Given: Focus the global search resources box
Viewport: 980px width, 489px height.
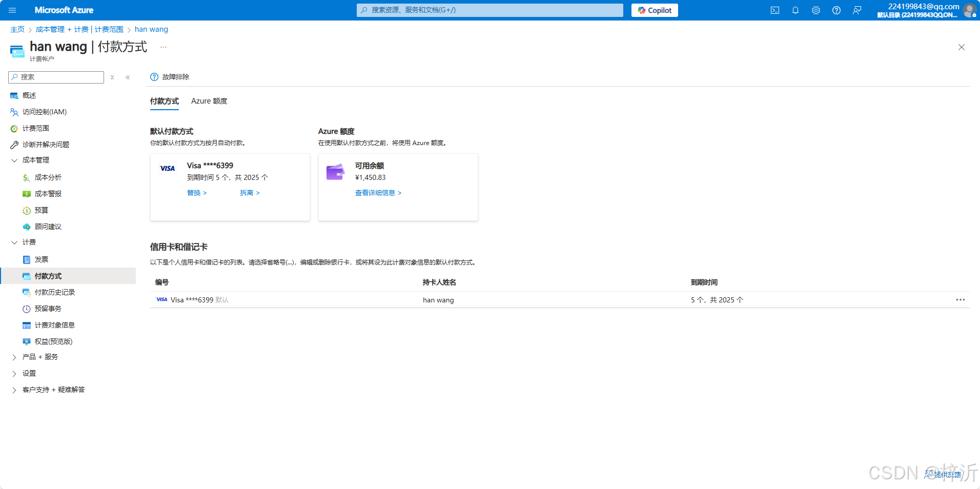Looking at the screenshot, I should (490, 10).
